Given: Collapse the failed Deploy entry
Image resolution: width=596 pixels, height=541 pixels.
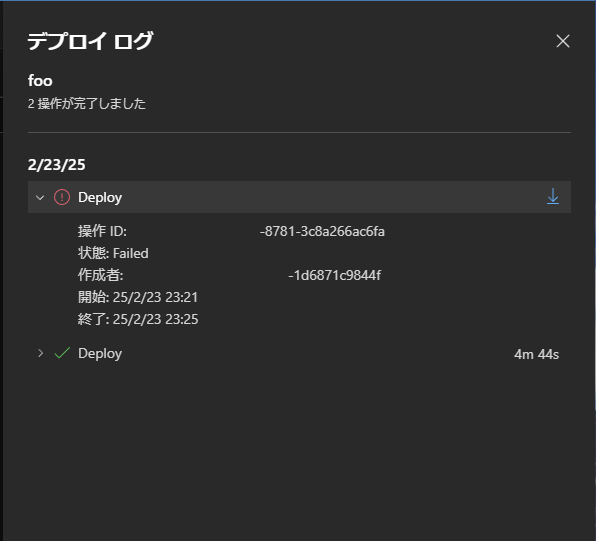Looking at the screenshot, I should tap(40, 197).
